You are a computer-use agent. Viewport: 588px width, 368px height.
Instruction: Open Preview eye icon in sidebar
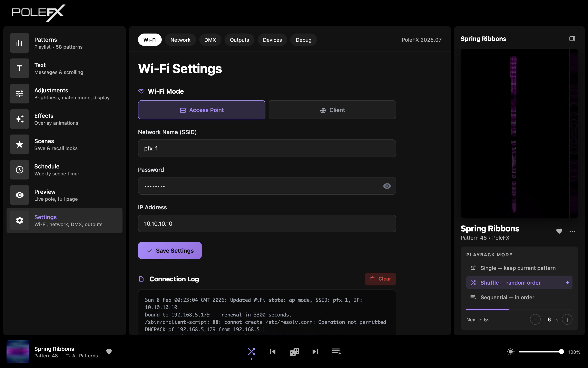[19, 195]
